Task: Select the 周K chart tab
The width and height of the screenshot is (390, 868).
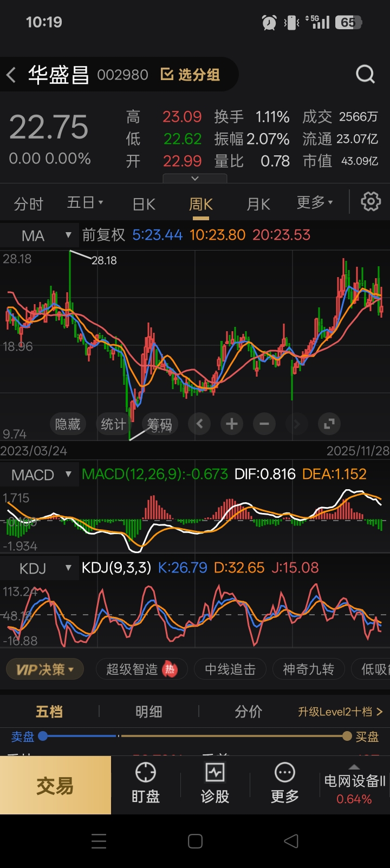Action: click(x=200, y=204)
